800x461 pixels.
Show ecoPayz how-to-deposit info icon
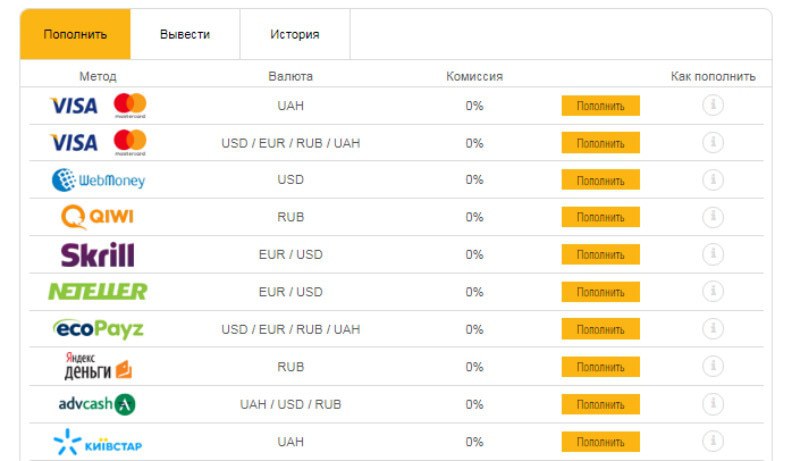tap(713, 329)
